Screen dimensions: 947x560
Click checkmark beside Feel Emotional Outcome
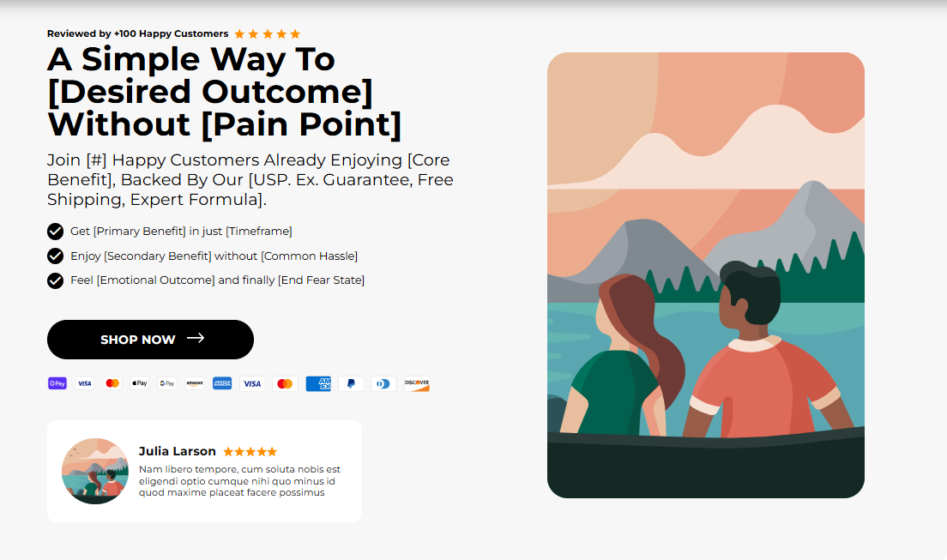click(55, 281)
